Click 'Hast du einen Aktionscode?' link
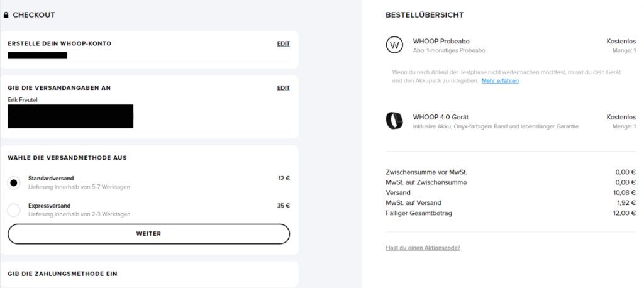Image resolution: width=644 pixels, height=288 pixels. (x=423, y=248)
